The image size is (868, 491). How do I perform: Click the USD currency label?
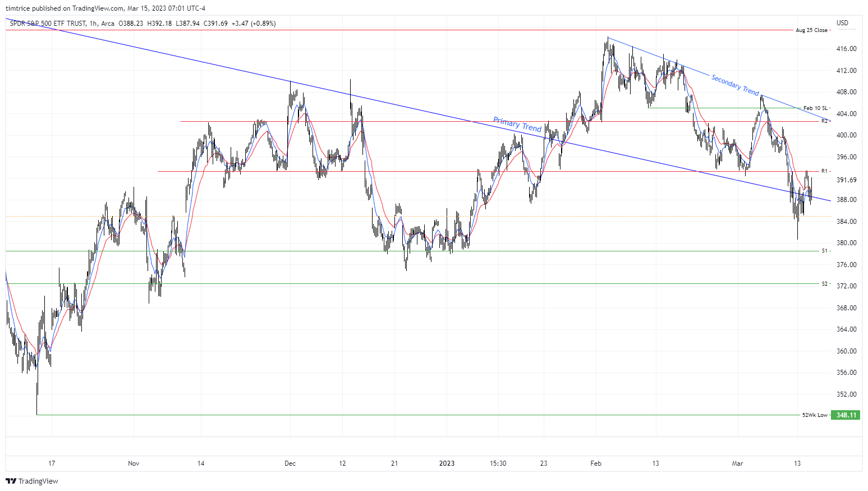pyautogui.click(x=842, y=23)
